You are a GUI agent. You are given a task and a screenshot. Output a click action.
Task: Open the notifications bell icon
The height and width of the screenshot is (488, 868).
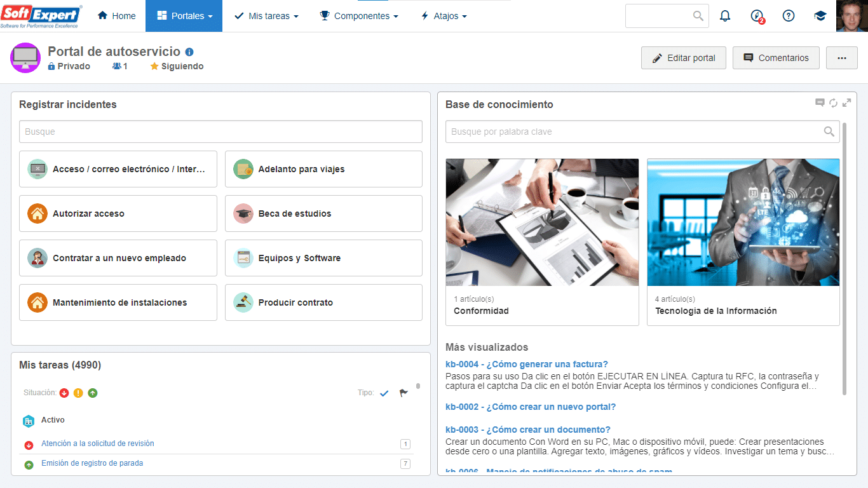[725, 16]
